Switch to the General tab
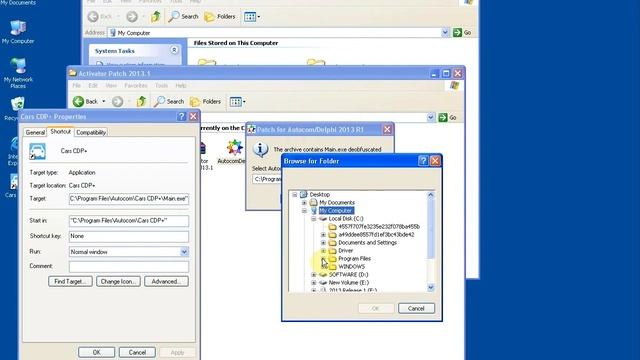Image resolution: width=640 pixels, height=360 pixels. [35, 132]
